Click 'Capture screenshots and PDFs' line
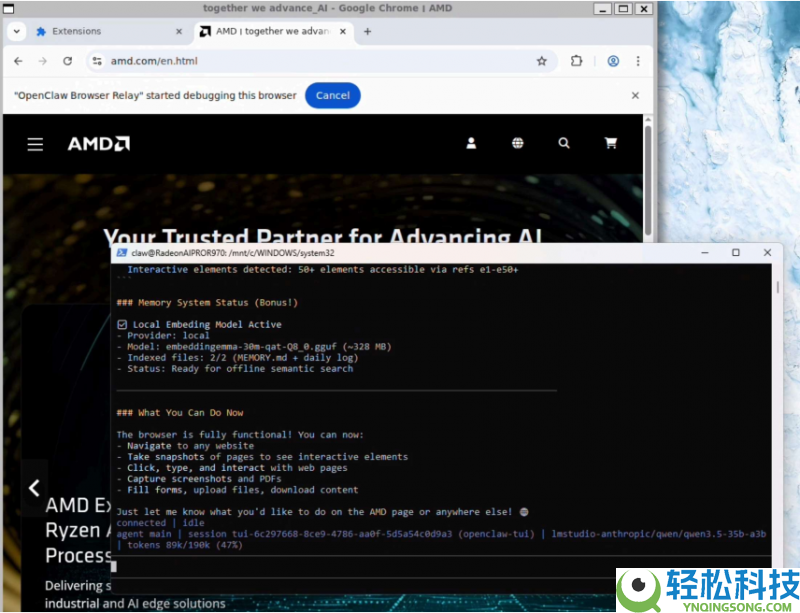The image size is (800, 613). (199, 479)
